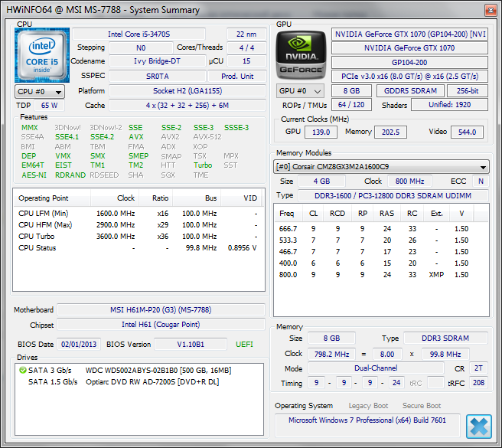The height and width of the screenshot is (448, 502).
Task: Click the Intel Core i5 logo
Action: 42,55
